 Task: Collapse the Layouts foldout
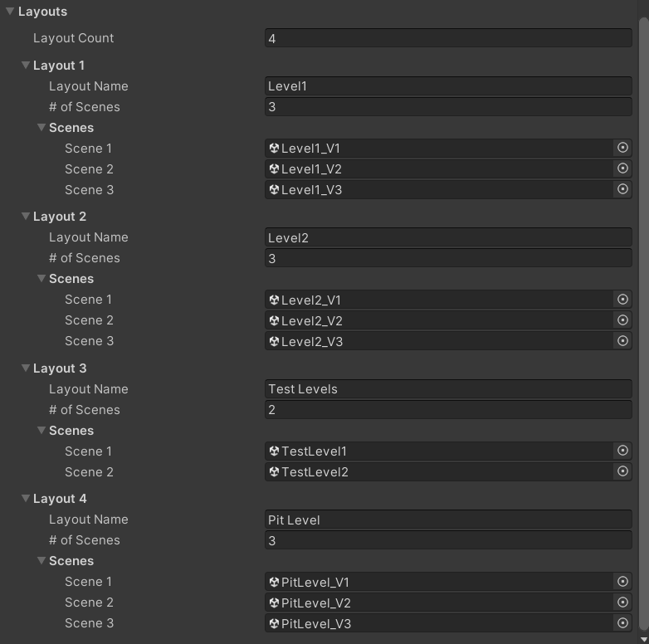(10, 12)
